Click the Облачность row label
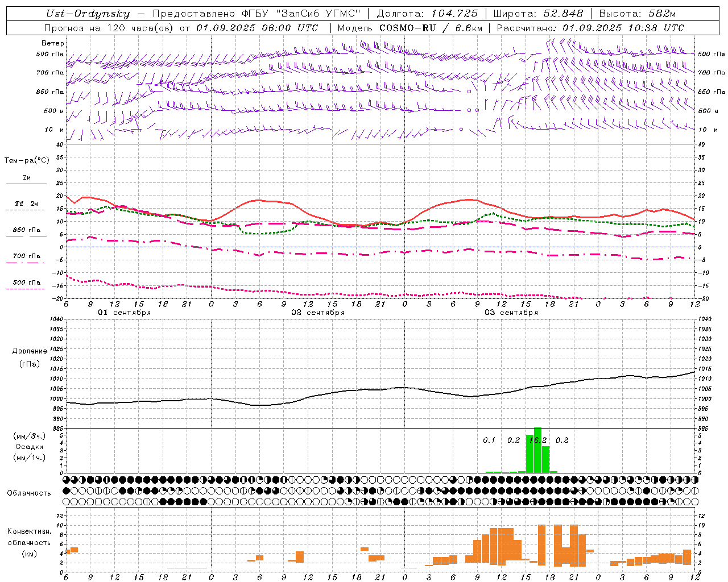 [x=29, y=493]
